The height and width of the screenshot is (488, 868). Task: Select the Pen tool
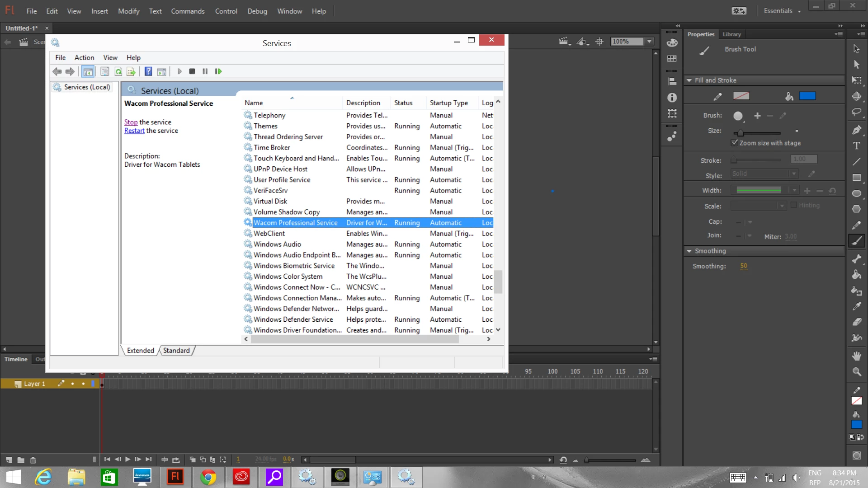856,130
